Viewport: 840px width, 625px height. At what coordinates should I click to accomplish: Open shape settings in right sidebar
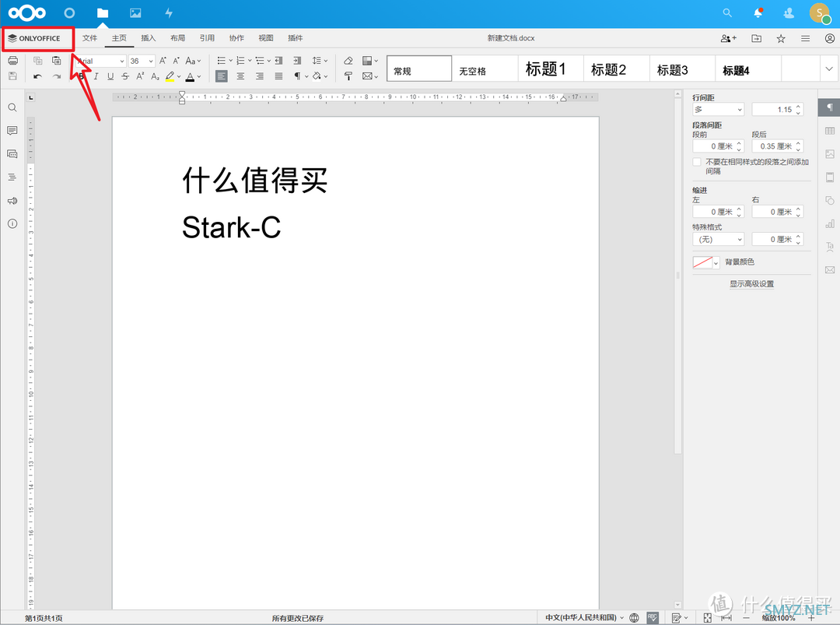pos(830,201)
